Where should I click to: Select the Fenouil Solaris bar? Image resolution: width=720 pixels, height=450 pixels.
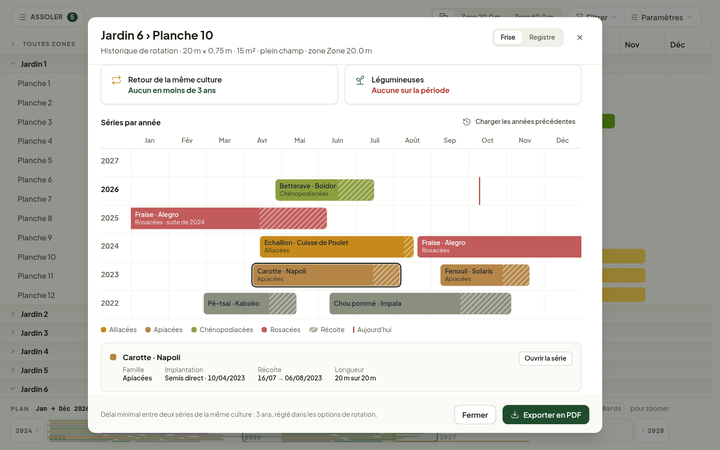click(x=485, y=275)
